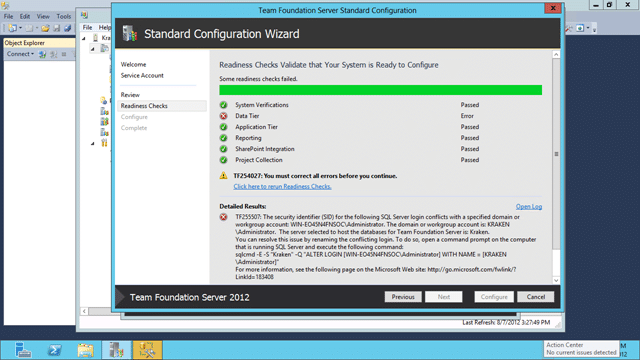Click the admin console horizontal scroll left arrow
Screen dimensions: 640x360
pos(84,311)
